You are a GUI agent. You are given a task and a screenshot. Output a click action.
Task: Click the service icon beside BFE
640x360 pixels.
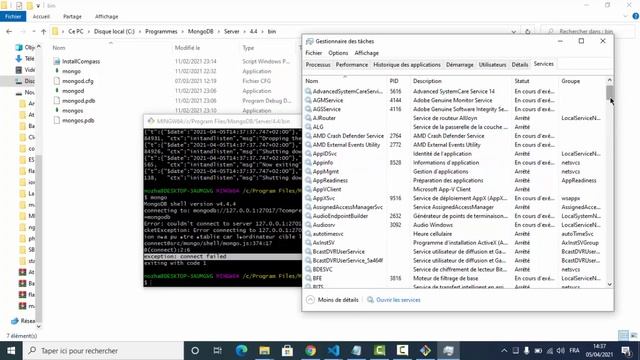pos(309,278)
